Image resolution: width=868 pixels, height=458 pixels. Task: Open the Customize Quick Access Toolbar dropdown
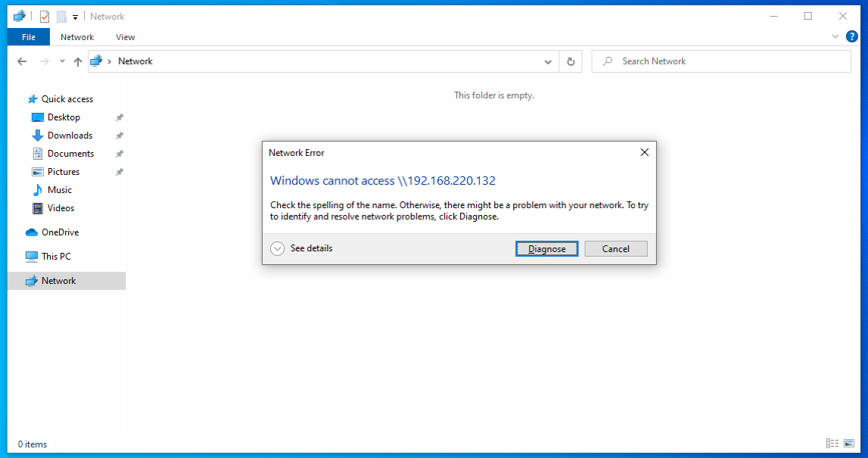coord(75,17)
